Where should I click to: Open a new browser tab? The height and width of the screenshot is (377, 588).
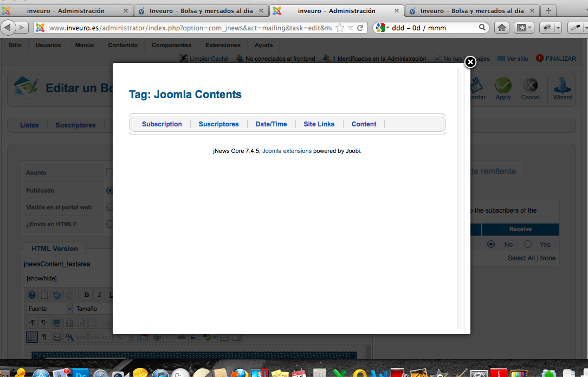coord(548,10)
